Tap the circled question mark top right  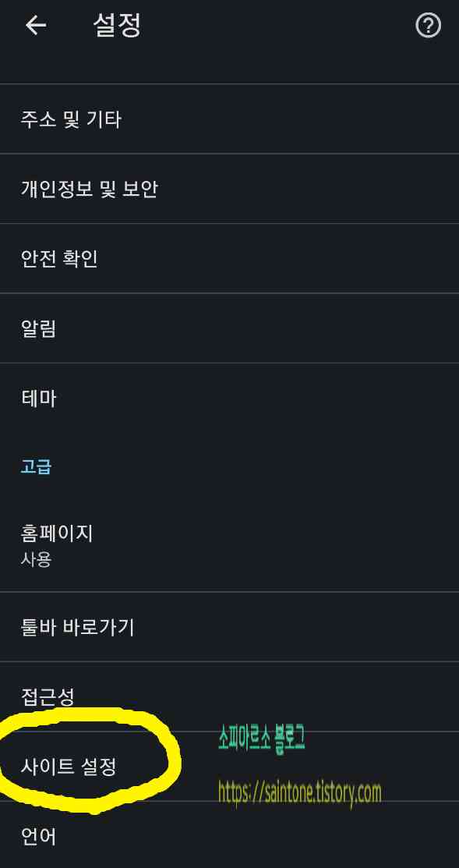coord(428,24)
